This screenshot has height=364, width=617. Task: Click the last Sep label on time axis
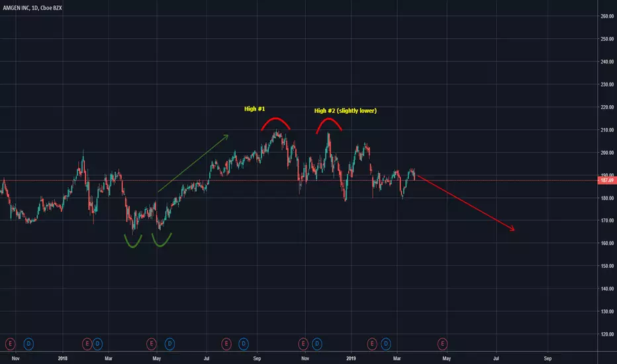pyautogui.click(x=547, y=359)
